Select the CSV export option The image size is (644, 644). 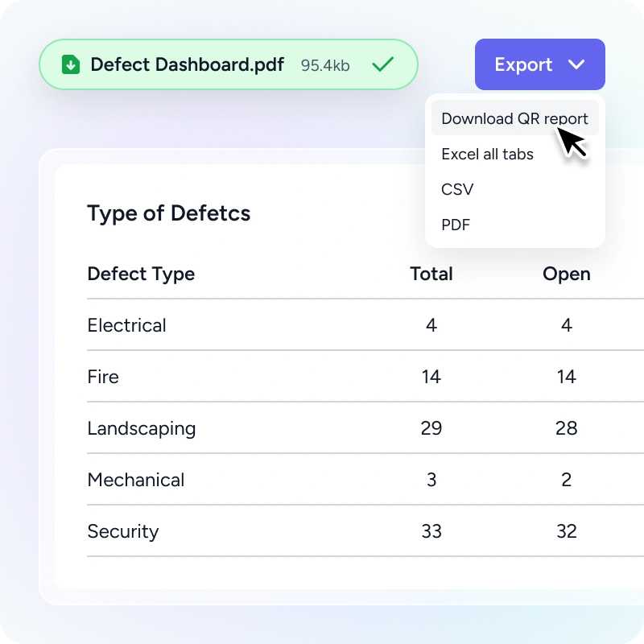pos(456,189)
